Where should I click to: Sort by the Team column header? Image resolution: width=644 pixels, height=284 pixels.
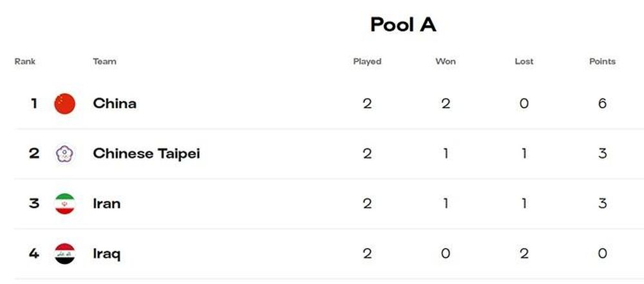coord(104,61)
